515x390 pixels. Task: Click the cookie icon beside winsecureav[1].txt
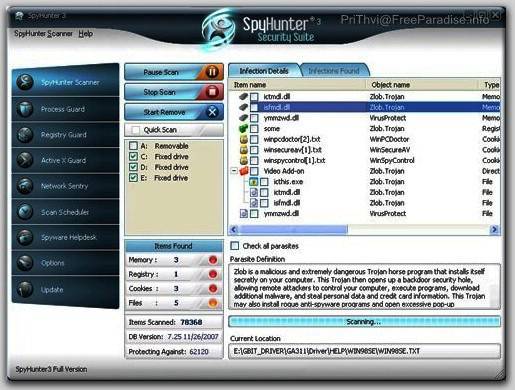tap(244, 150)
